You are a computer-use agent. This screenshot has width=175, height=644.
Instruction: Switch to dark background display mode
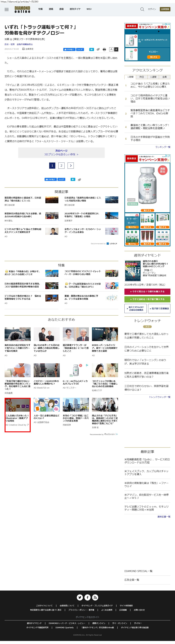(x=116, y=49)
